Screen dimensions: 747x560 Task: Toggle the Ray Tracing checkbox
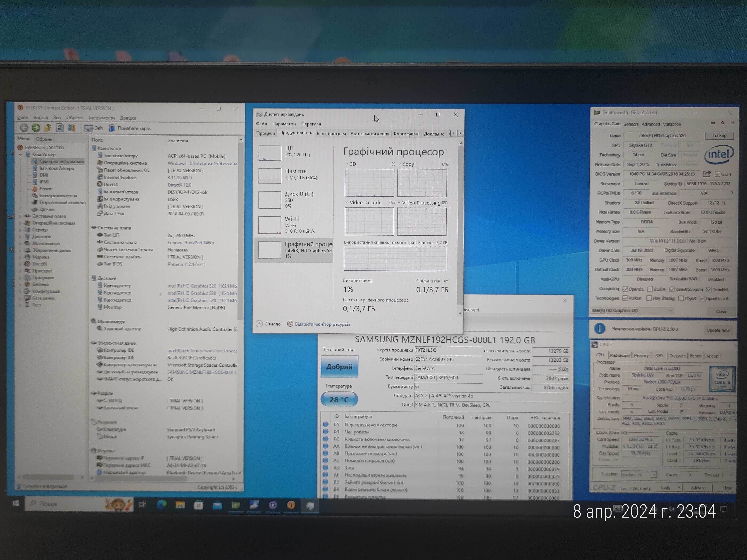pos(649,298)
